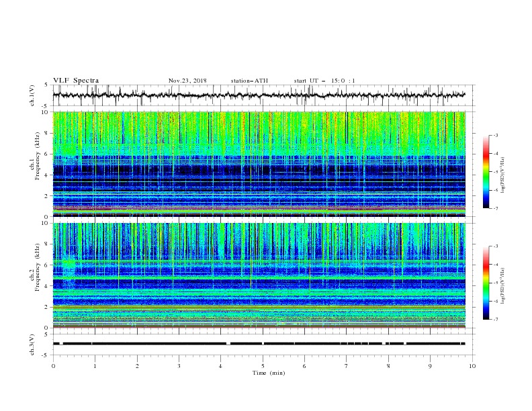Click the ch.1 frequency tick "10"
The image size is (532, 411).
(46, 112)
